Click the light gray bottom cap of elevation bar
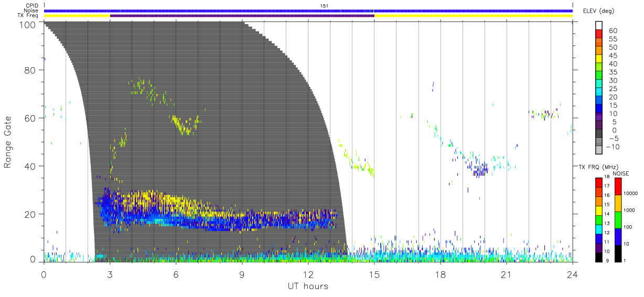 pos(598,150)
